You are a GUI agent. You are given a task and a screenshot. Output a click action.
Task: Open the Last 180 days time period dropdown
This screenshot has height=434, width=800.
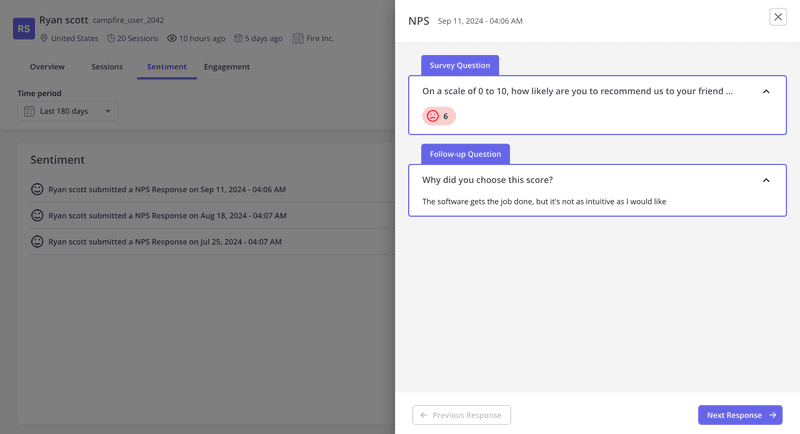tap(68, 111)
